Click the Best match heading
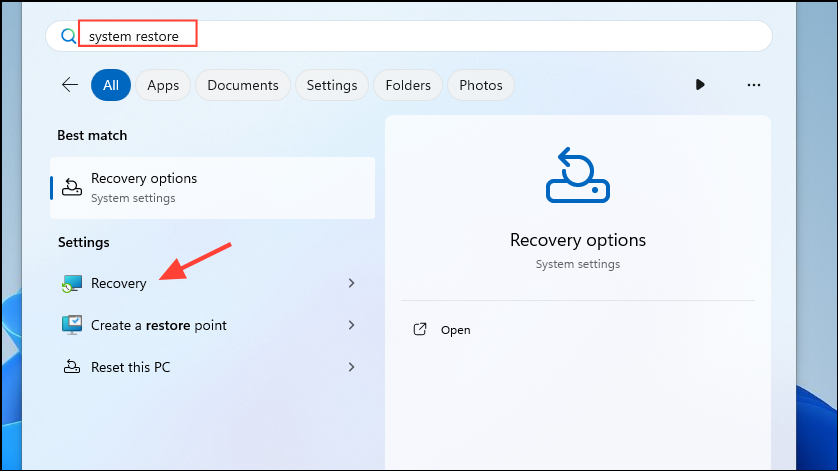Viewport: 838px width, 471px height. tap(92, 135)
